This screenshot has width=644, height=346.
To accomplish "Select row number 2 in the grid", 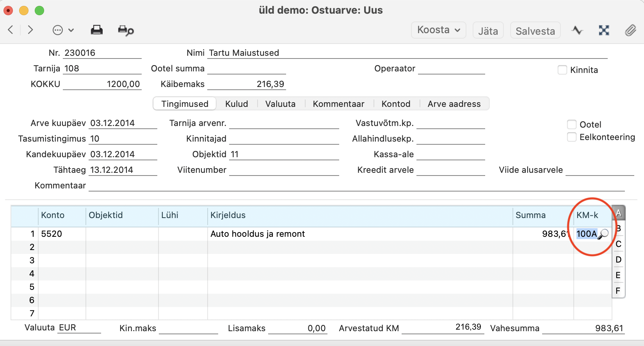I will tap(32, 247).
